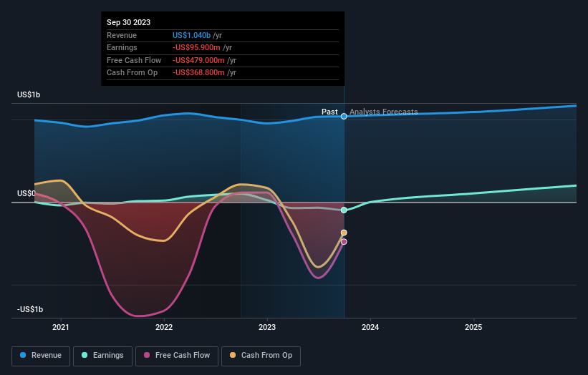Screen dimensions: 588x375
Task: Click the Analysts Forecasts label
Action: pyautogui.click(x=384, y=112)
